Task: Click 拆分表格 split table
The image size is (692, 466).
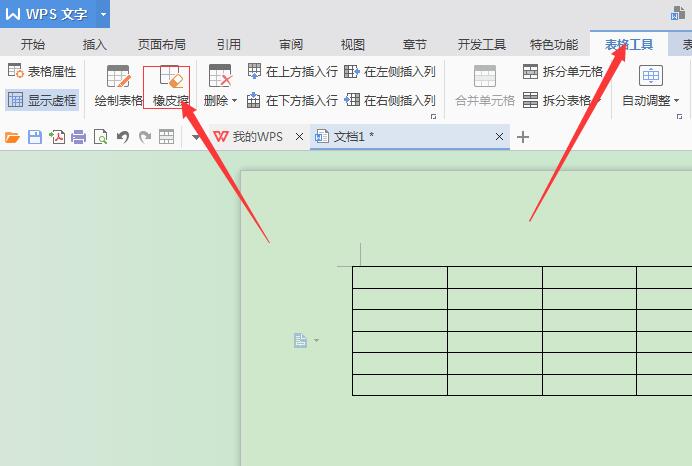Action: (557, 100)
